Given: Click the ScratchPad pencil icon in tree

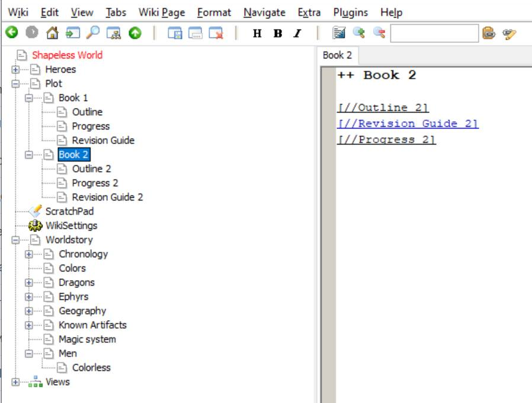Looking at the screenshot, I should click(x=36, y=211).
